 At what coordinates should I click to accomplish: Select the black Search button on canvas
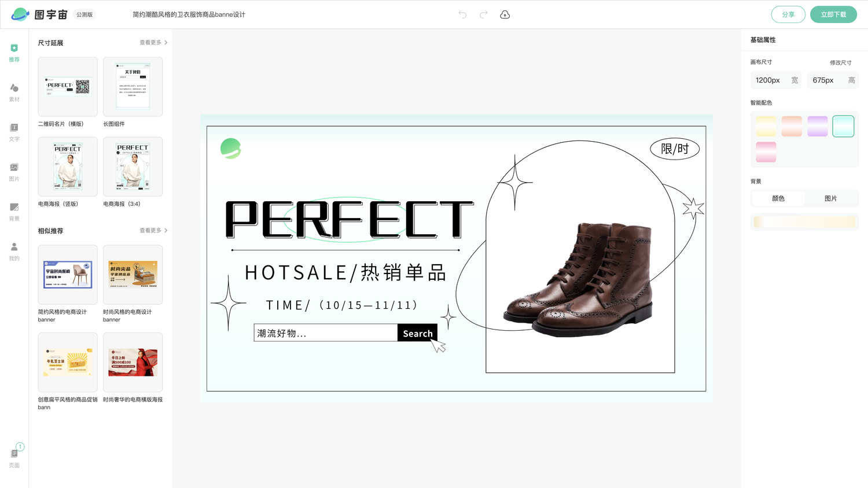pos(417,333)
